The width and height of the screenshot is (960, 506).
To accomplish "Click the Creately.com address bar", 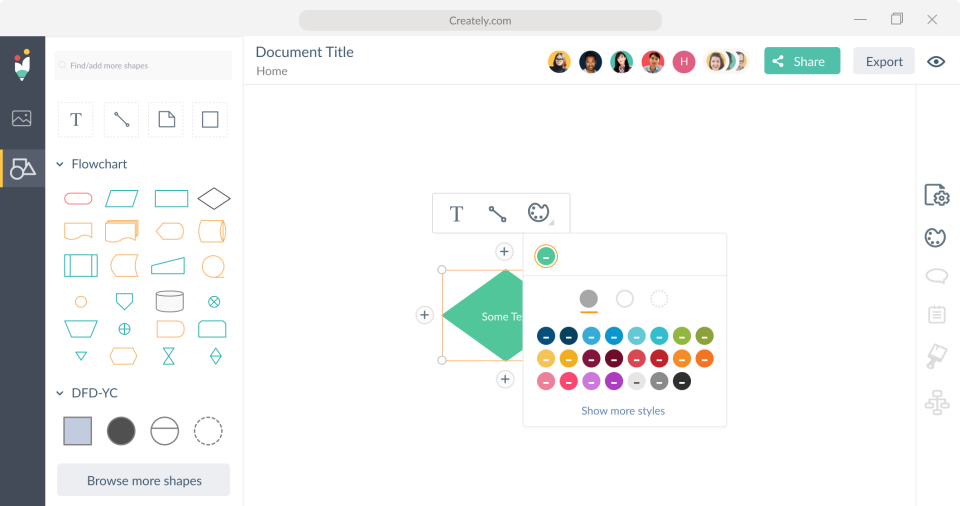I will click(x=480, y=20).
